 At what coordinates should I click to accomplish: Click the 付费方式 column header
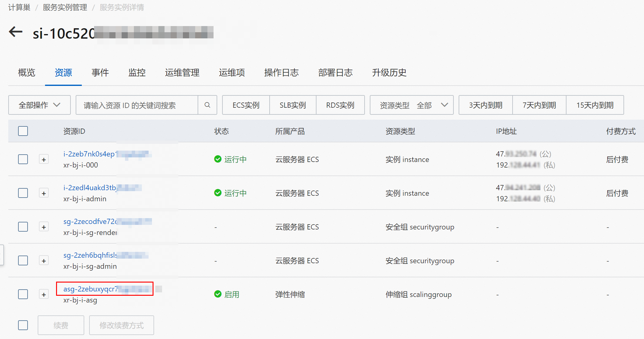(x=621, y=131)
